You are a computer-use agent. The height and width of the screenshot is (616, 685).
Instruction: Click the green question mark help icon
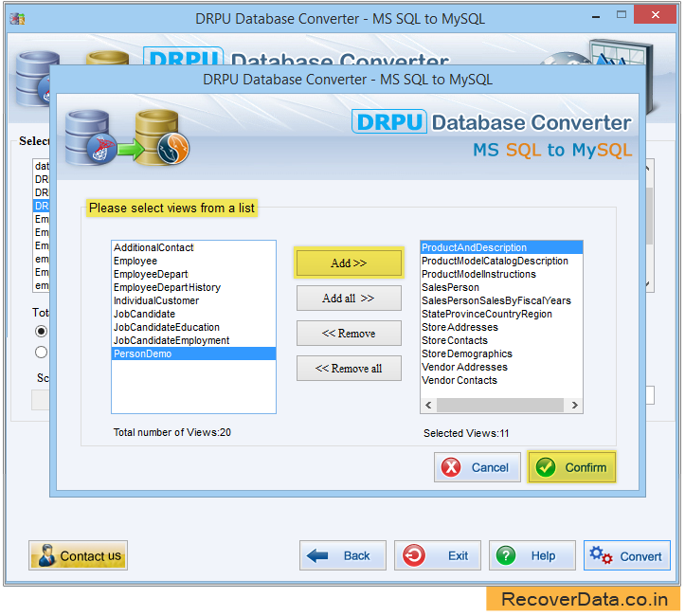click(506, 555)
